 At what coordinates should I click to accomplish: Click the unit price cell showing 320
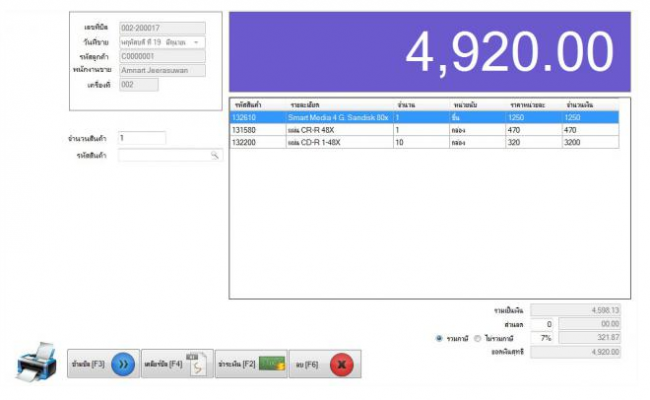(534, 142)
